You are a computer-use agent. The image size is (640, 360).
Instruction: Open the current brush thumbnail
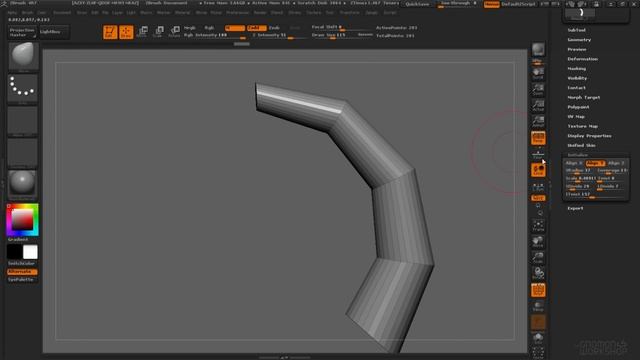pos(23,57)
